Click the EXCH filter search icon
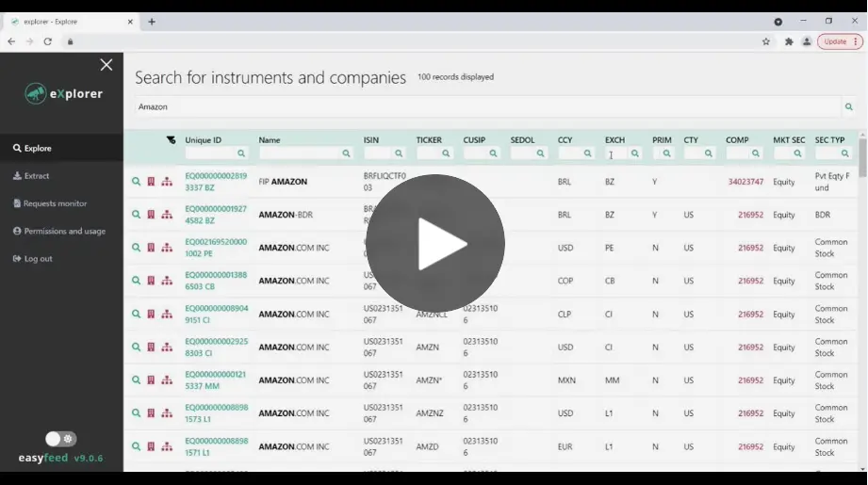Image resolution: width=868 pixels, height=485 pixels. [x=635, y=154]
